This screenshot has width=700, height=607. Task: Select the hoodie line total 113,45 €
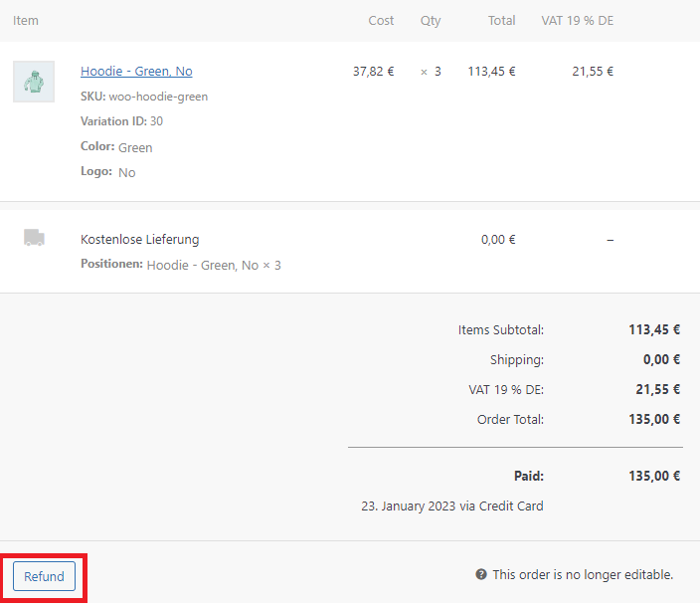[491, 72]
